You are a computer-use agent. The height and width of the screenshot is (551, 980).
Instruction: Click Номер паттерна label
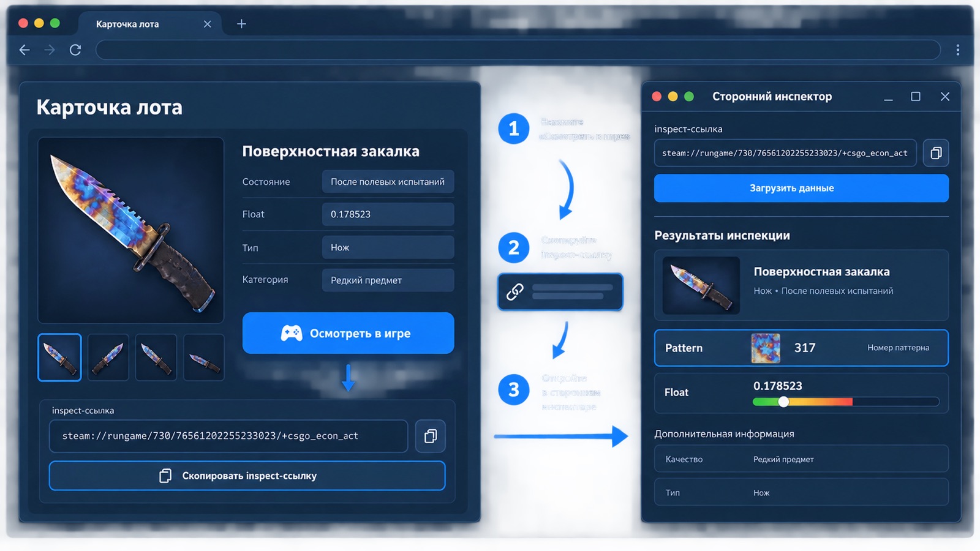tap(898, 348)
